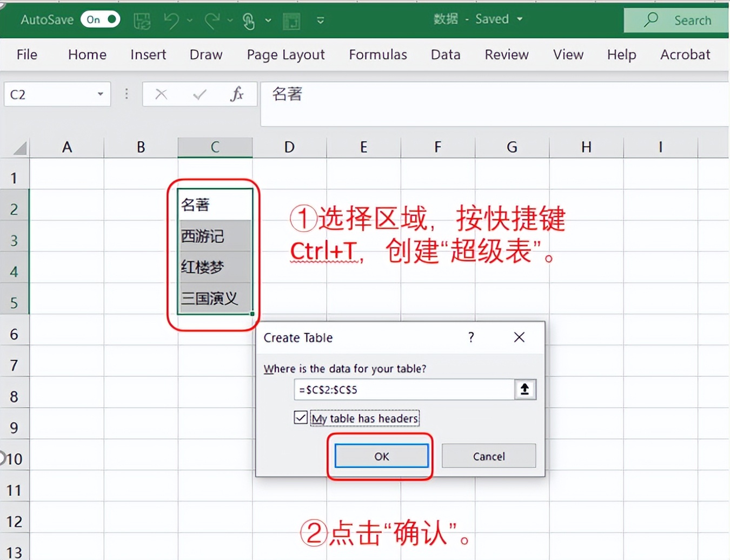Open the Saved status dropdown by the file name

pyautogui.click(x=520, y=19)
